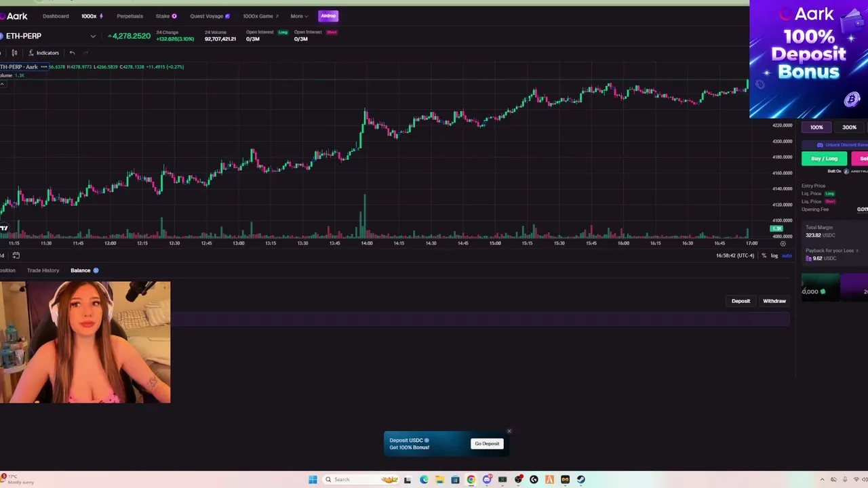Toggle auto scale on price axis
Viewport: 868px width, 488px height.
pos(787,256)
